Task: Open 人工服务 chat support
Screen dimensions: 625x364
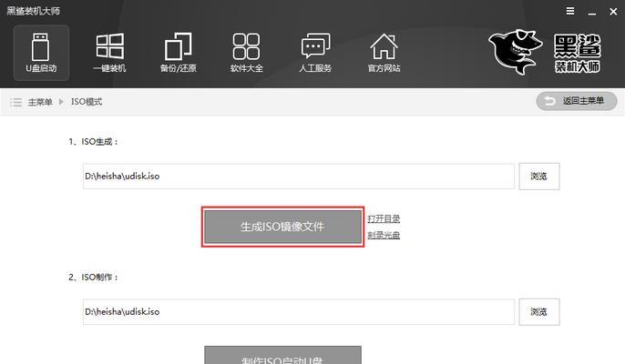Action: point(315,53)
